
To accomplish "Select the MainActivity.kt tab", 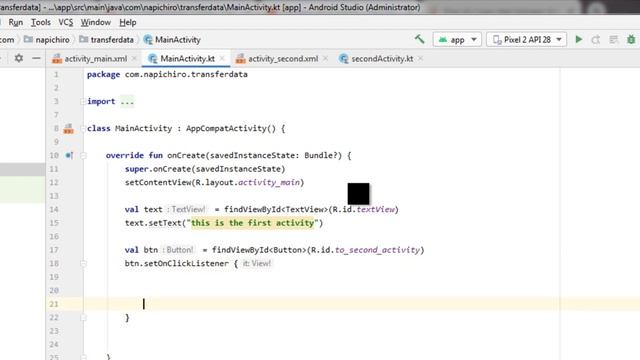I will point(187,59).
